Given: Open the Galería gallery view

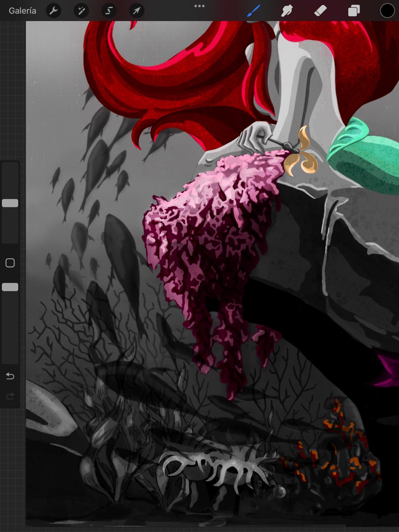Looking at the screenshot, I should coord(22,11).
